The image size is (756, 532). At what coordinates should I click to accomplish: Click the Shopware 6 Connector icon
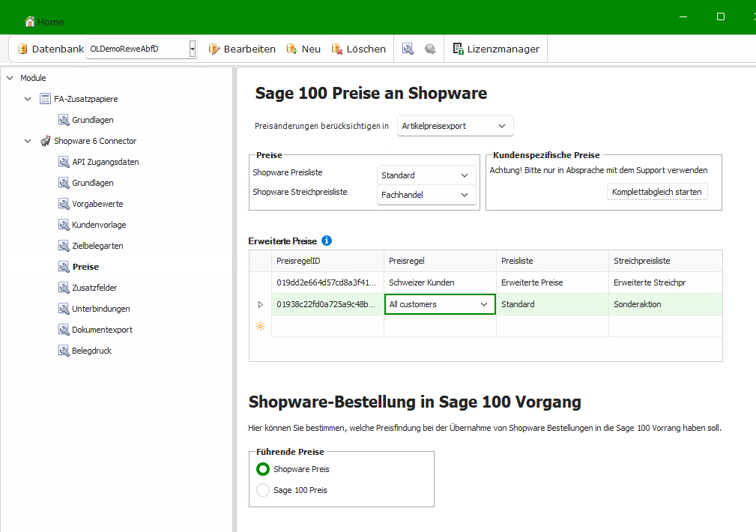45,141
